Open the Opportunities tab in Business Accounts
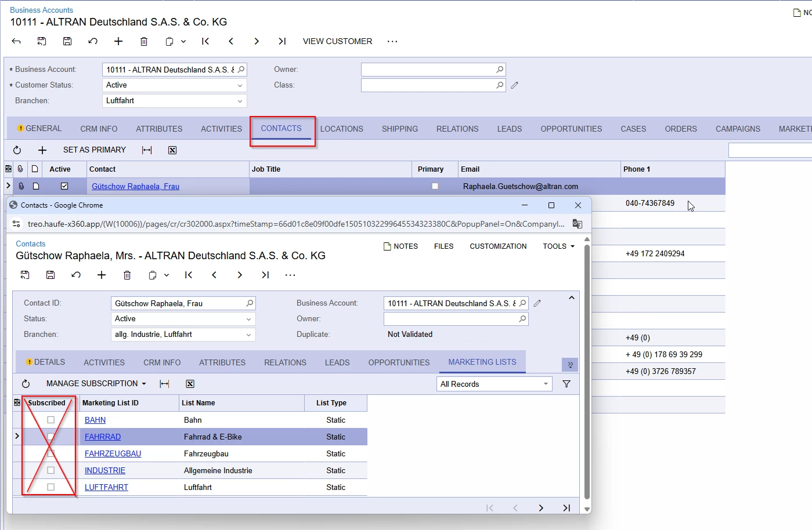 click(571, 129)
